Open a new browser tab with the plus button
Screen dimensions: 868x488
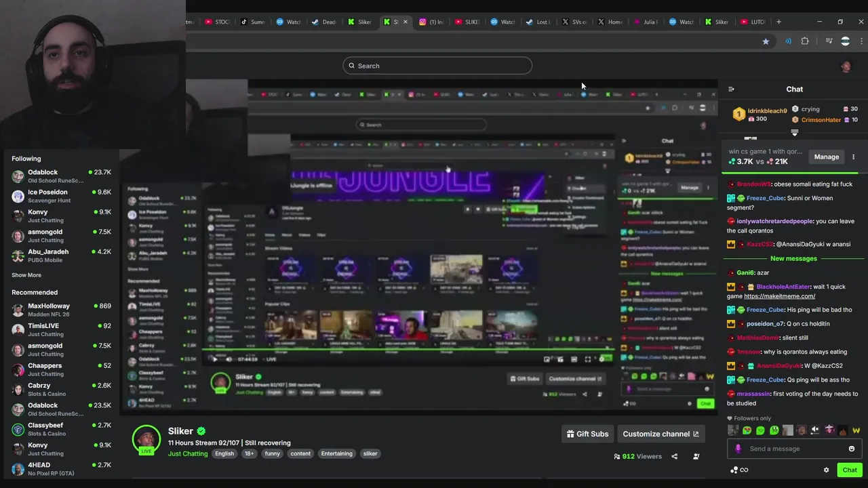(x=779, y=22)
